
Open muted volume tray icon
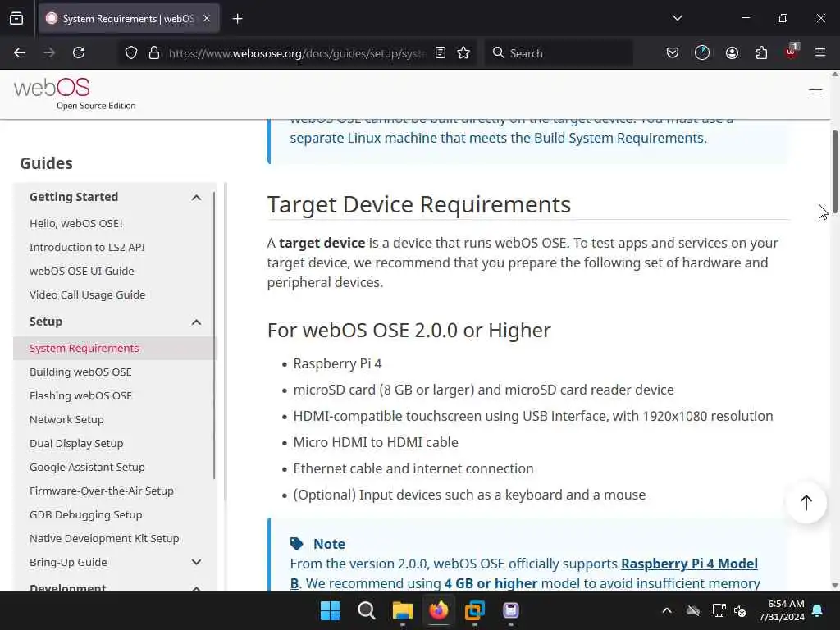741,610
